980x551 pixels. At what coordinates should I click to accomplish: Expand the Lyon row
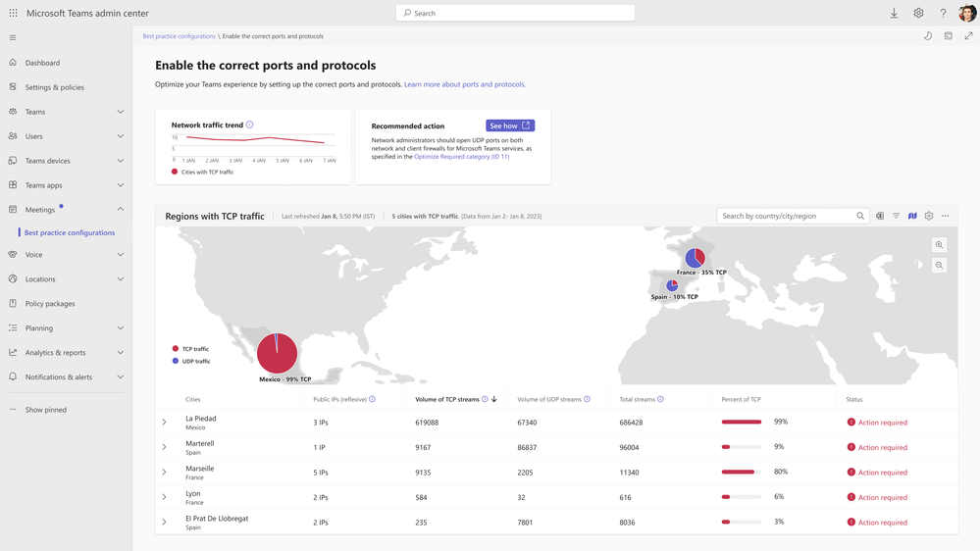165,497
